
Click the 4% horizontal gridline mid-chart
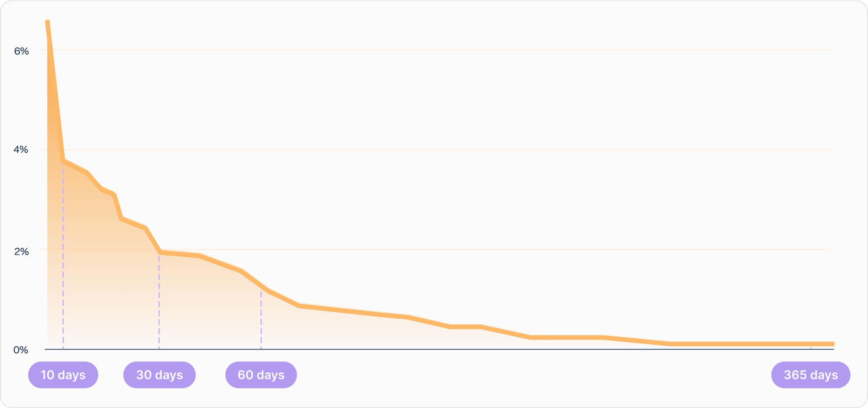pos(434,149)
